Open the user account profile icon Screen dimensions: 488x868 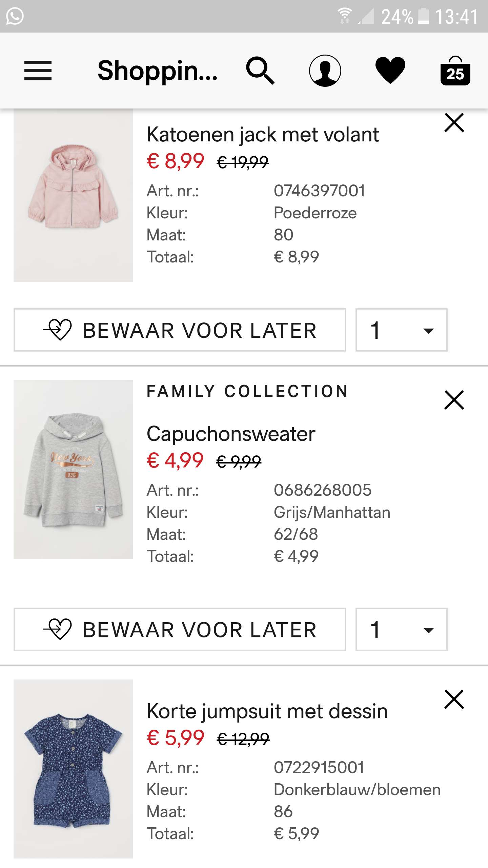click(x=325, y=71)
